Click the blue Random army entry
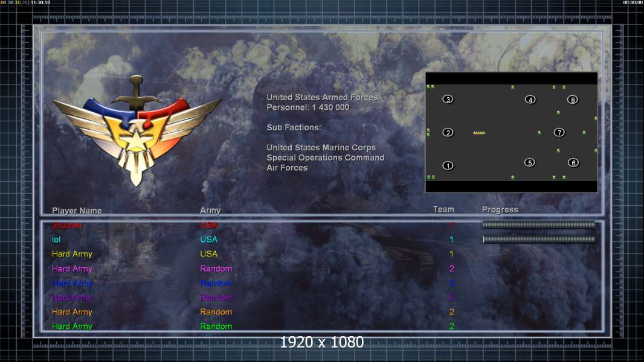The width and height of the screenshot is (644, 362). (216, 283)
